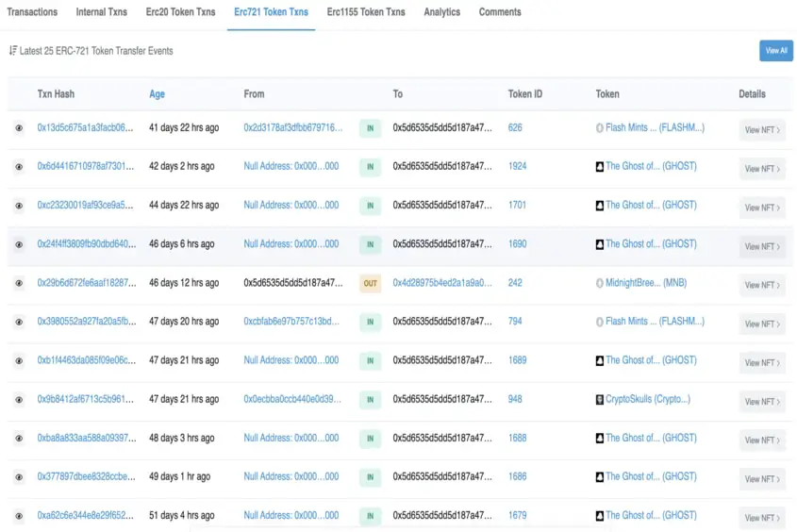Open the eye preview for transaction 0xc23230019af93ce9a5
The height and width of the screenshot is (532, 797).
point(19,206)
